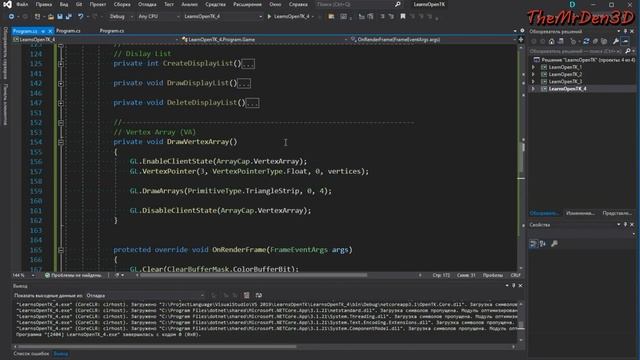Expand the LearnOpenTK_3 project node
Screen dimensions: 640x360
[533, 81]
